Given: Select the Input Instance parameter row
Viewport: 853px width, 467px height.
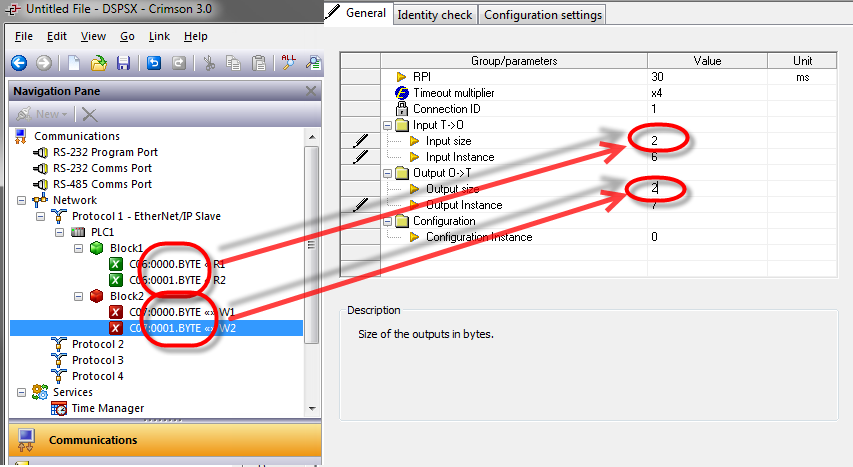Looking at the screenshot, I should [x=589, y=157].
